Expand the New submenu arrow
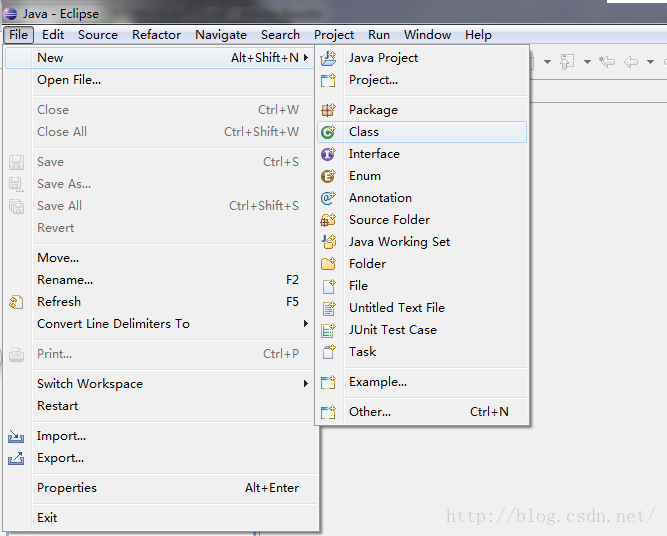The width and height of the screenshot is (667, 536). point(306,58)
